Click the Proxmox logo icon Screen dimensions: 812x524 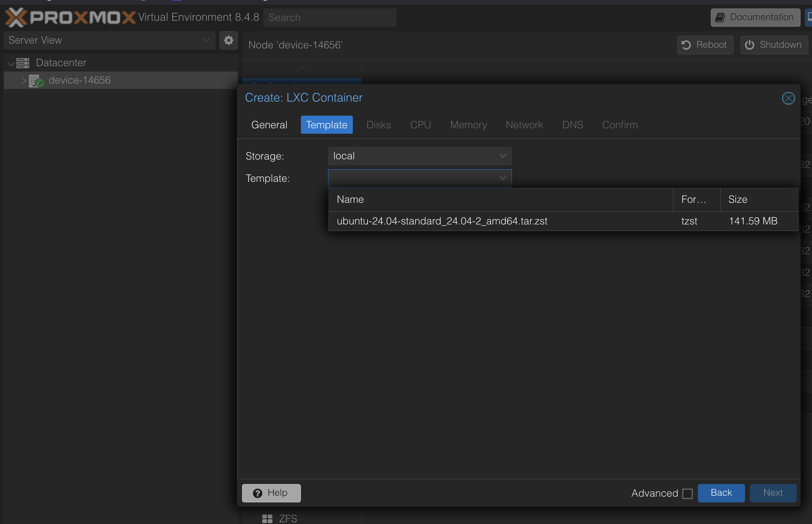point(16,17)
